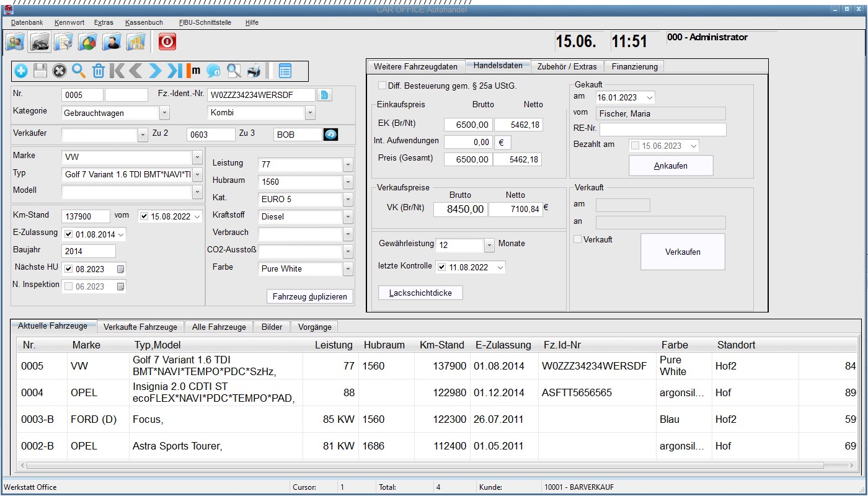Open the Kassenbuch menu
This screenshot has width=868, height=496.
click(144, 22)
